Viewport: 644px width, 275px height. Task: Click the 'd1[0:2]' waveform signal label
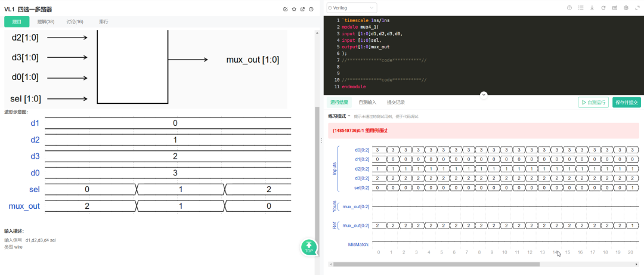(363, 159)
